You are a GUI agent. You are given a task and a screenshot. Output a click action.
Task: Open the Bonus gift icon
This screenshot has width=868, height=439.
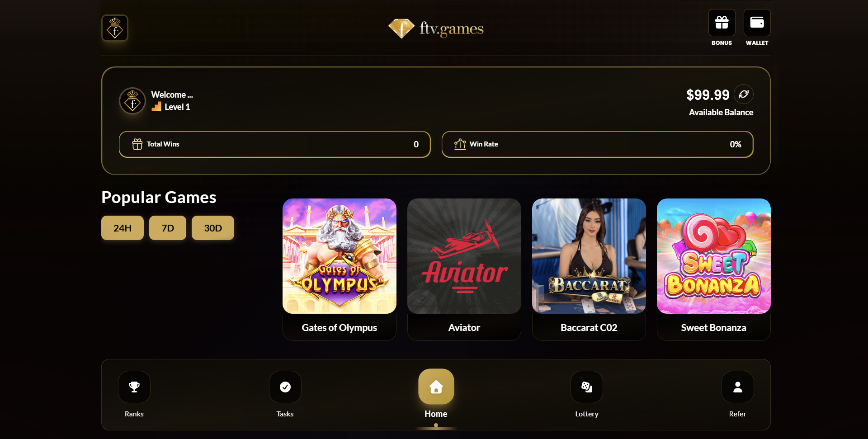[722, 23]
